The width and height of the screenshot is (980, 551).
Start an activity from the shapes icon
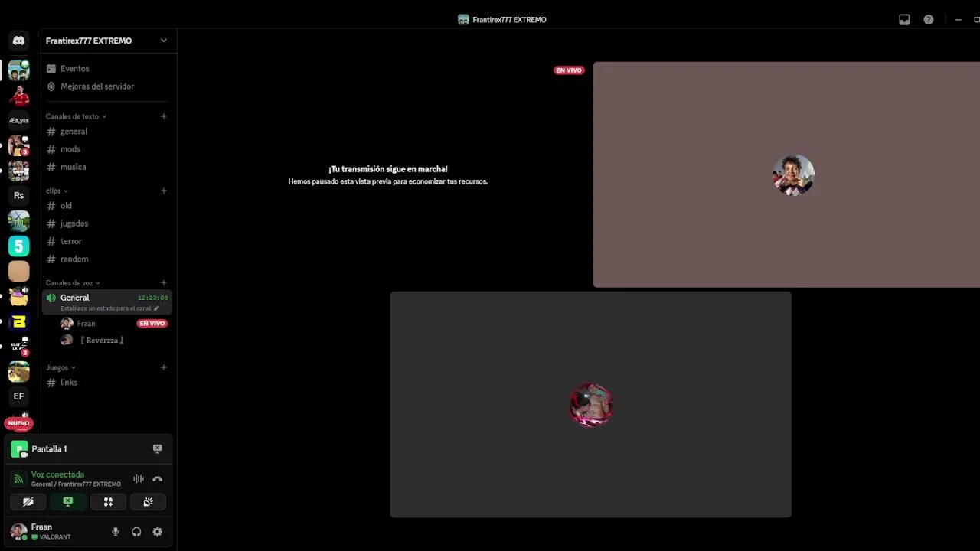(x=108, y=502)
